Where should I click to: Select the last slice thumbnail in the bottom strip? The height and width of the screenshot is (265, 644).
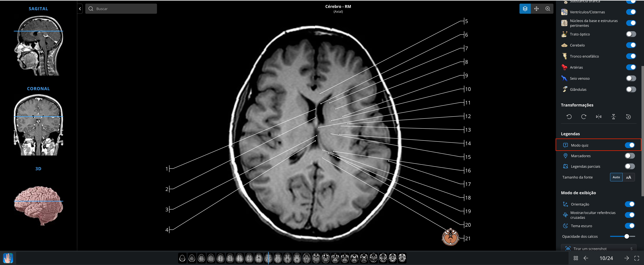(402, 258)
